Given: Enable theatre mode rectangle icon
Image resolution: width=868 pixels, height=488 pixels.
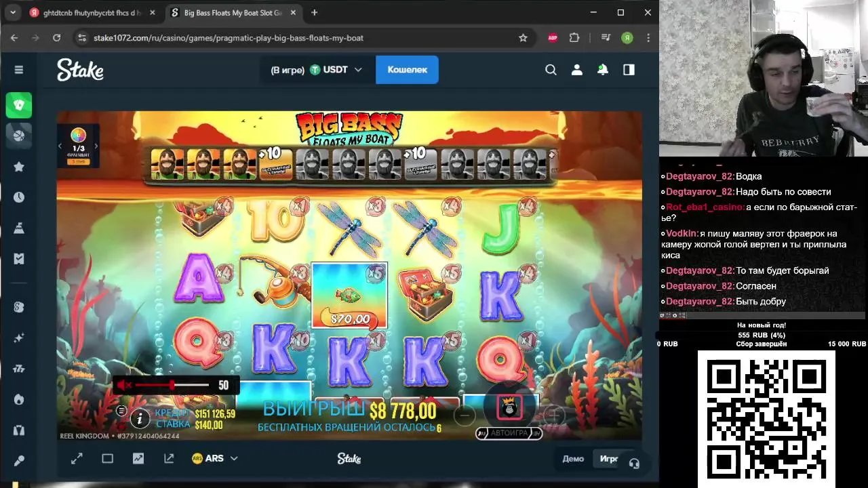Looking at the screenshot, I should (x=107, y=459).
